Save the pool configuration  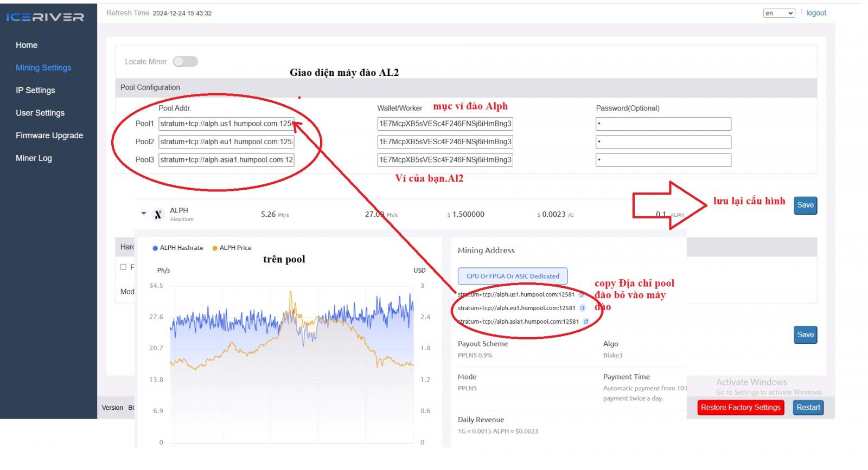coord(805,205)
